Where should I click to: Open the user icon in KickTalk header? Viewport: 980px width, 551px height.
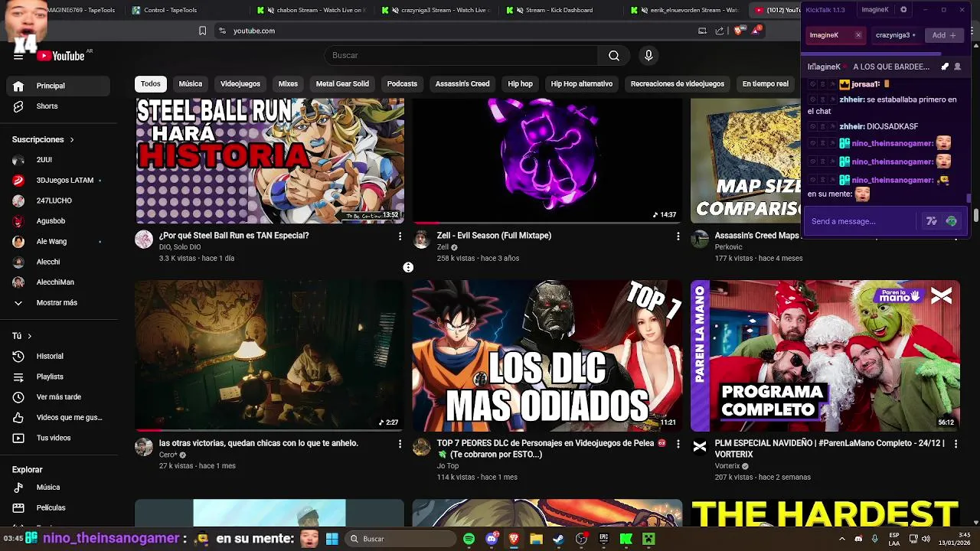point(957,67)
